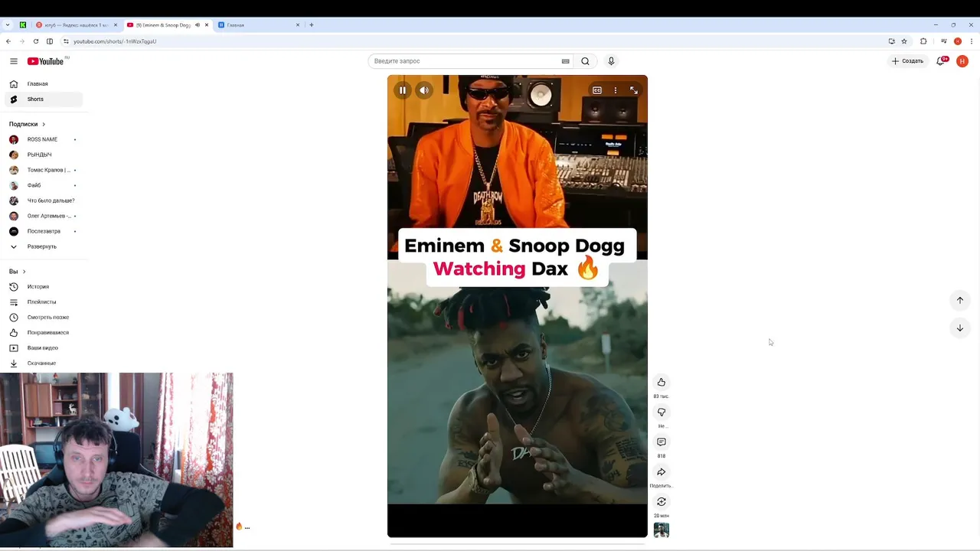Open Главная in the sidebar
Viewport: 980px width, 551px height.
point(44,84)
